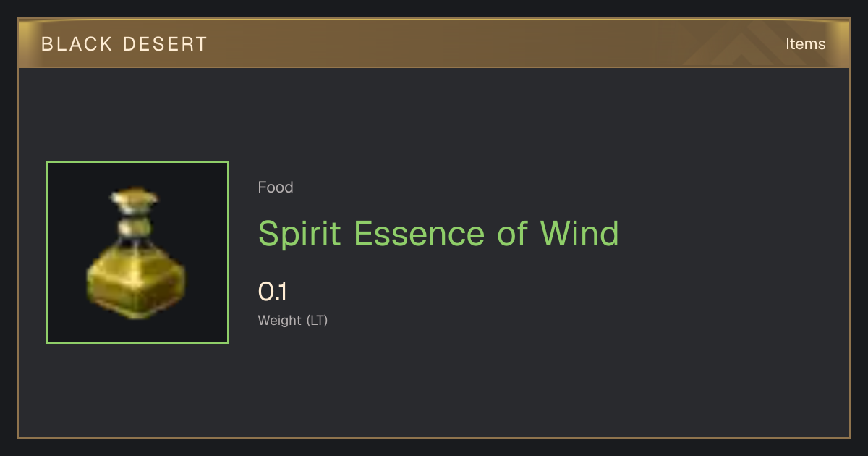Click the Spirit Essence of Wind potion icon
Viewport: 868px width, 456px height.
coord(136,253)
